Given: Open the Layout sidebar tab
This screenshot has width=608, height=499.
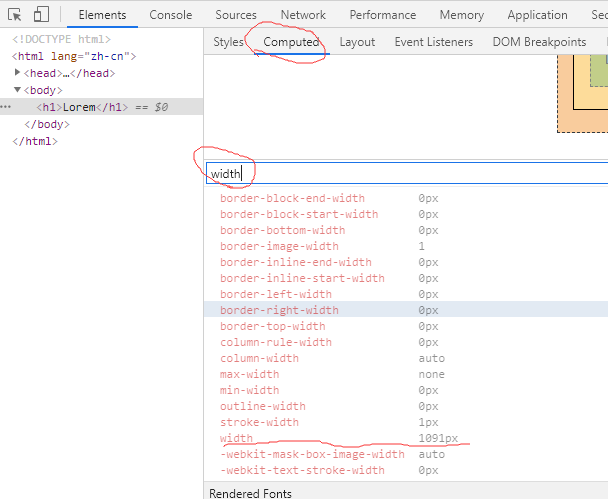Looking at the screenshot, I should [357, 42].
